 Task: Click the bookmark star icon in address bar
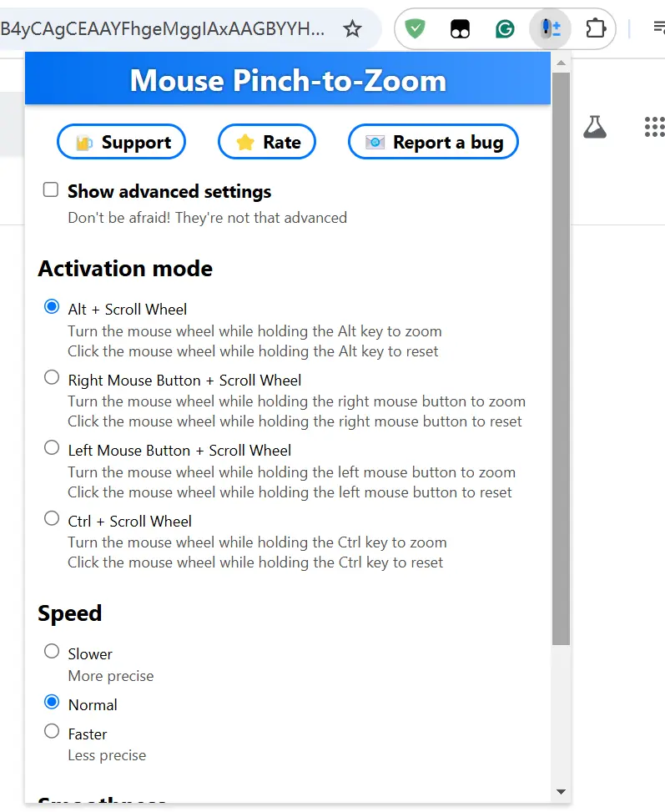click(x=353, y=29)
